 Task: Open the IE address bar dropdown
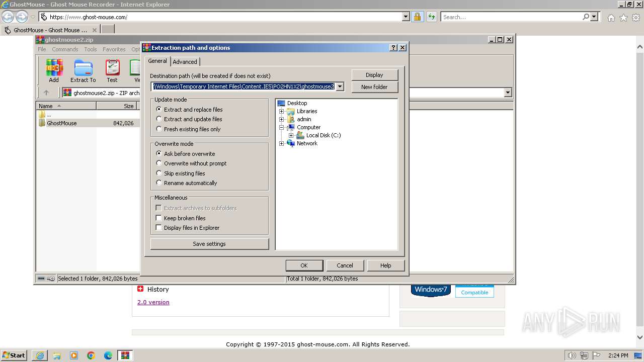pyautogui.click(x=406, y=17)
